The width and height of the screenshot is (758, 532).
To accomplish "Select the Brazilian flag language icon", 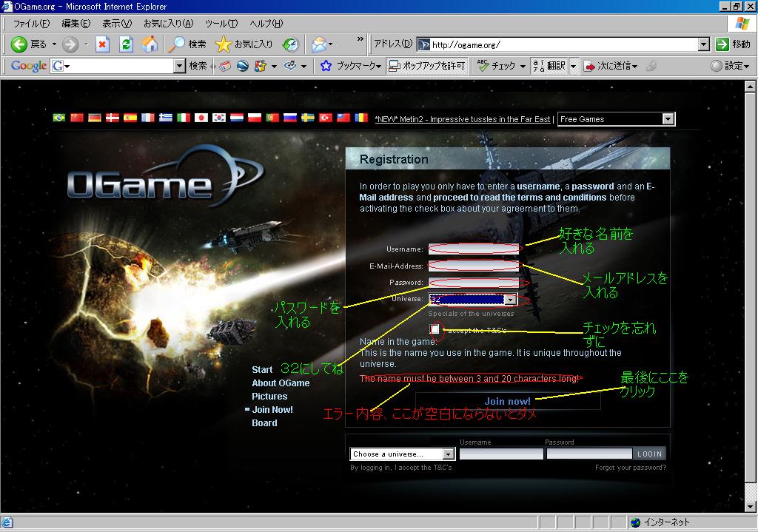I will (59, 118).
